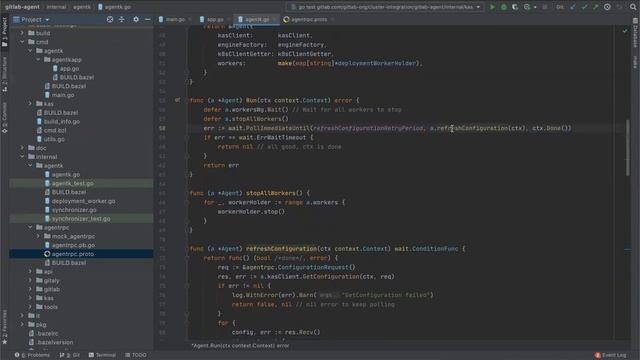Collapse the internal folder
The height and width of the screenshot is (360, 640).
tap(22, 156)
